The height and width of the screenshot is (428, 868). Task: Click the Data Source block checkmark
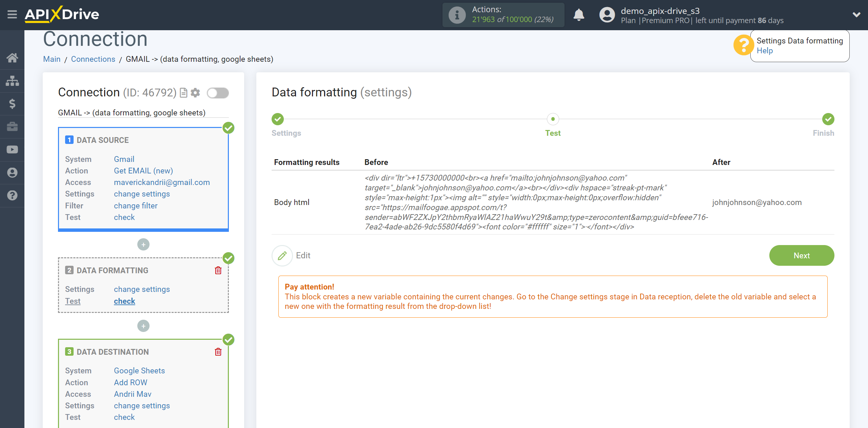click(x=229, y=128)
